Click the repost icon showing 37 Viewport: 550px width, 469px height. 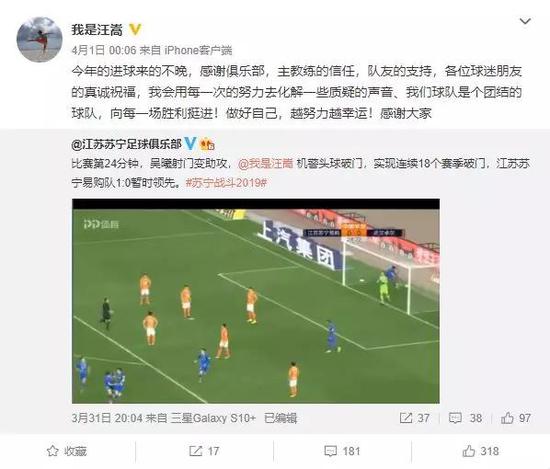[406, 418]
